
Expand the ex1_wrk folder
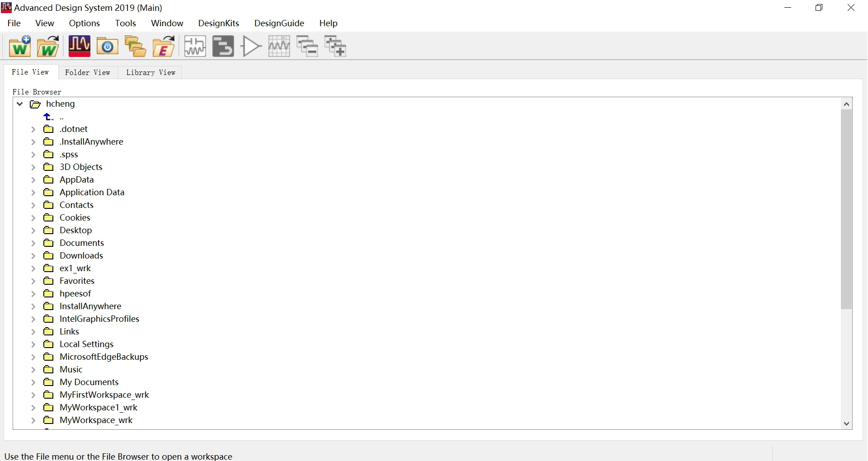click(33, 268)
